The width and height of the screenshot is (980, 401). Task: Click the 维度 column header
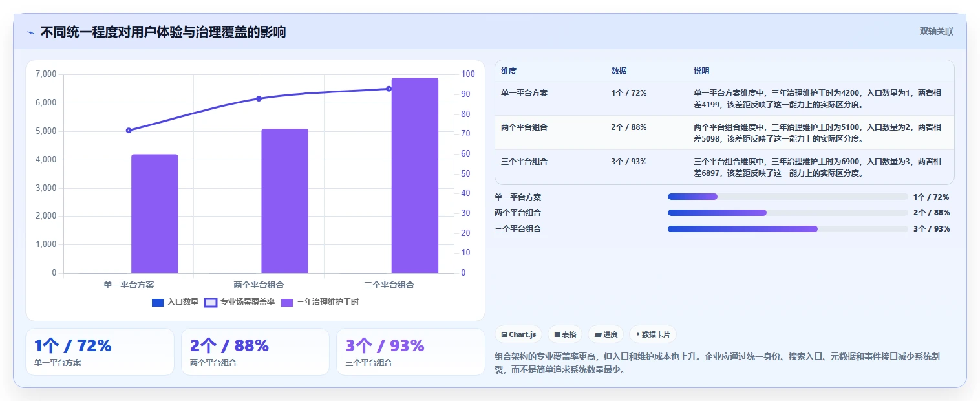click(x=509, y=71)
